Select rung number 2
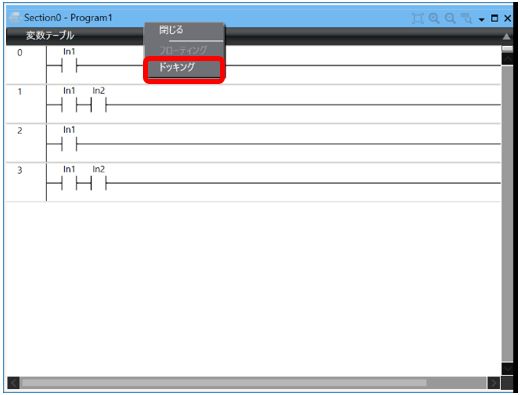520x395 pixels. coord(20,131)
